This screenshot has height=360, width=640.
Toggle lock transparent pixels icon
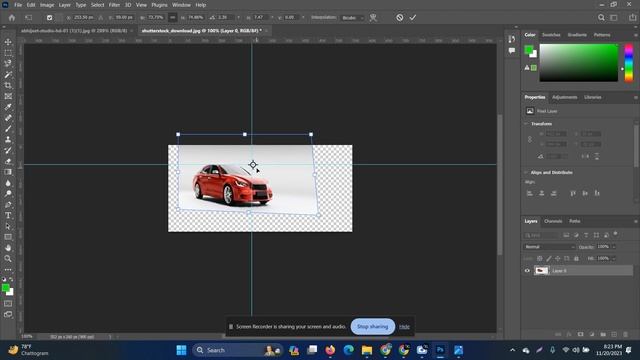pyautogui.click(x=540, y=258)
